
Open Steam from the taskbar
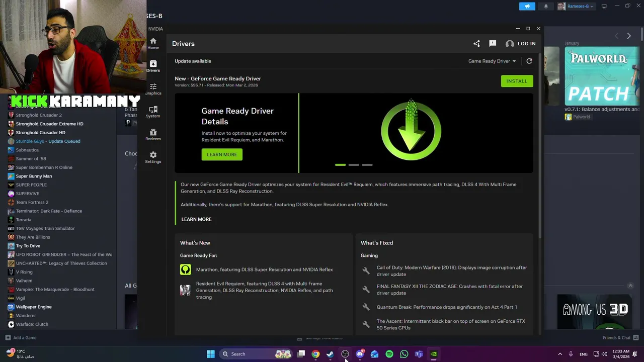[330, 354]
